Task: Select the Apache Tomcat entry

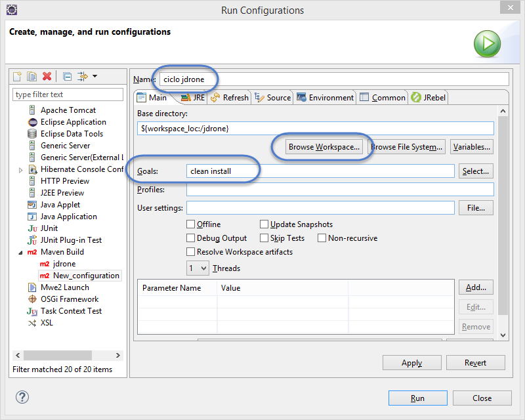Action: (x=68, y=110)
